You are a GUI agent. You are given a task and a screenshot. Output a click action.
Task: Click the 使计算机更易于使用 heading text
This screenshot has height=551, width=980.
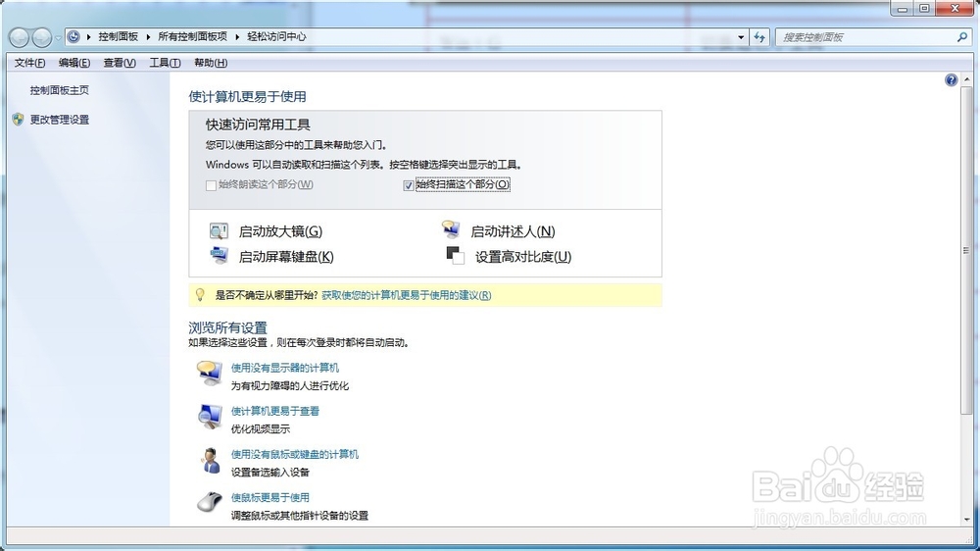pos(248,97)
